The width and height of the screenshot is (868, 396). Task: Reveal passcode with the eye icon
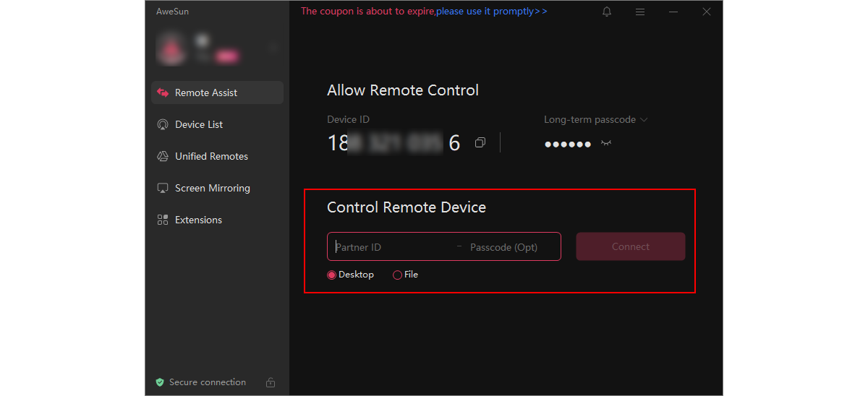[606, 144]
